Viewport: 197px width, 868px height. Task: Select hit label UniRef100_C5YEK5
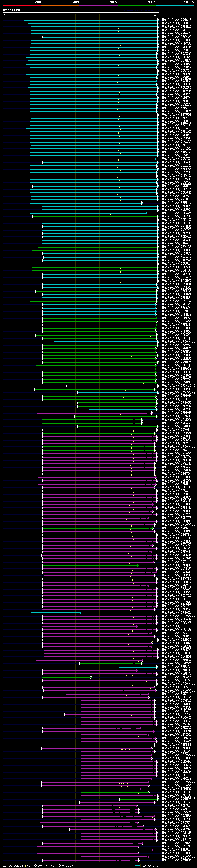point(177,287)
